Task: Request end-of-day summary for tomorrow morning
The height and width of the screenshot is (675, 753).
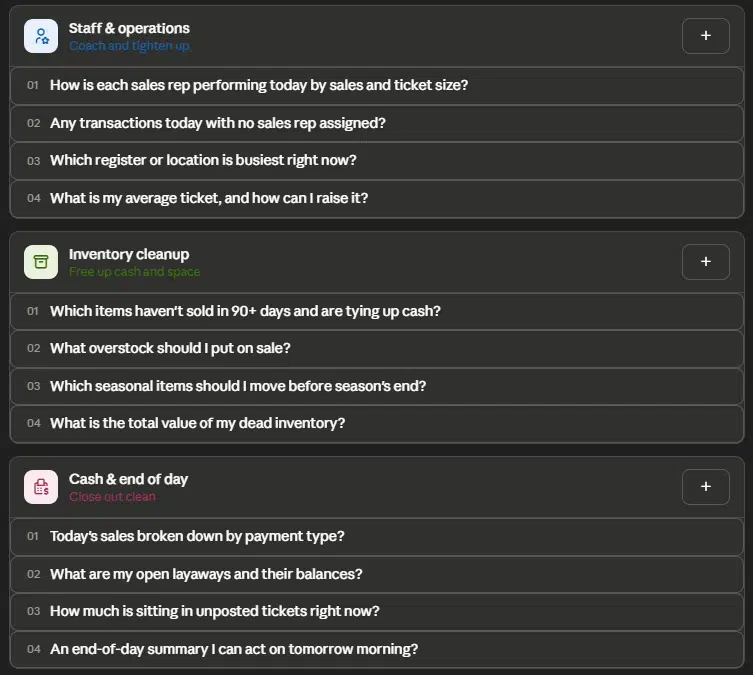Action: click(377, 649)
